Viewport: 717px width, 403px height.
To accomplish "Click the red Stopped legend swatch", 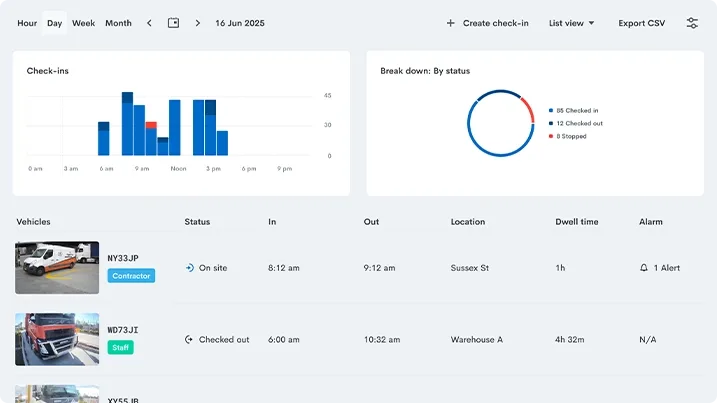I will pos(551,136).
